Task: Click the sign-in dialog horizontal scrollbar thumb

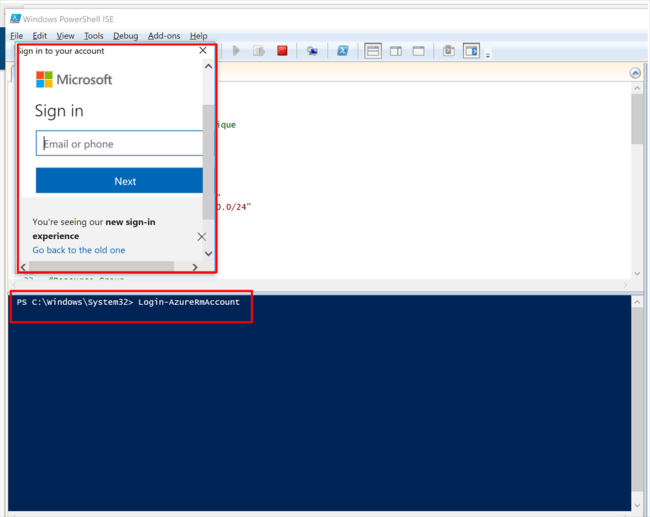Action: coord(102,267)
